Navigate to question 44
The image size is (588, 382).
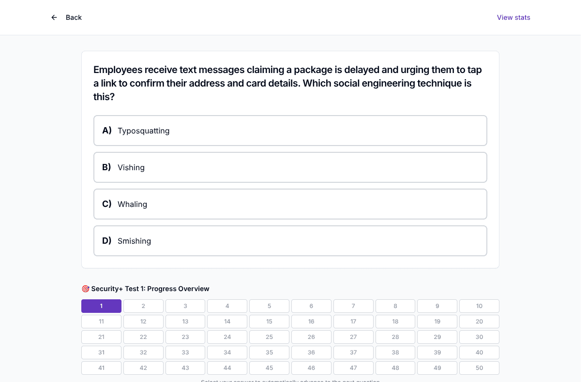click(x=227, y=368)
